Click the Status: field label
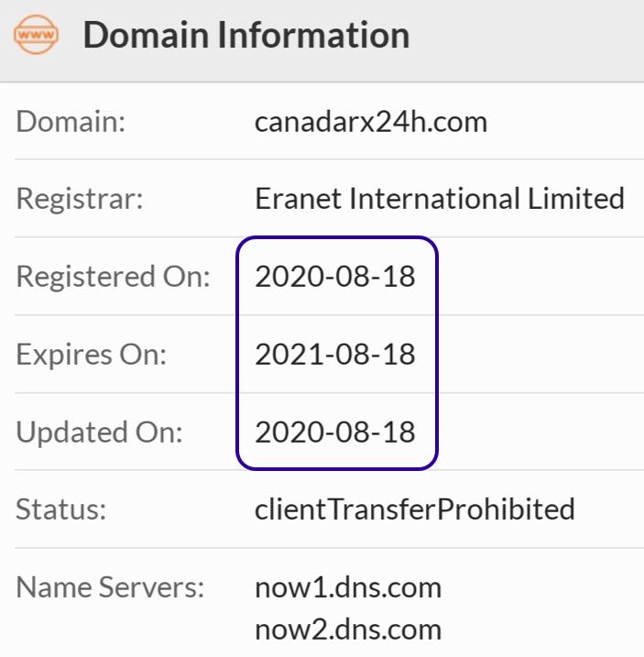The image size is (644, 657). point(61,509)
